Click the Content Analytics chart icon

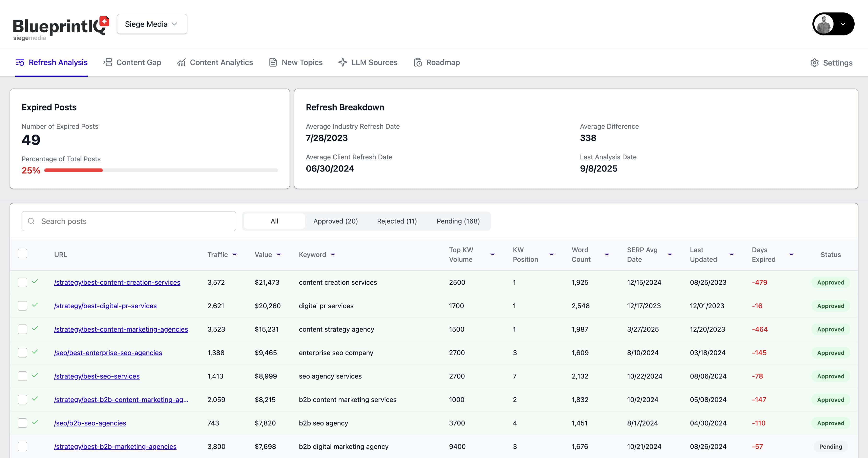click(x=181, y=63)
